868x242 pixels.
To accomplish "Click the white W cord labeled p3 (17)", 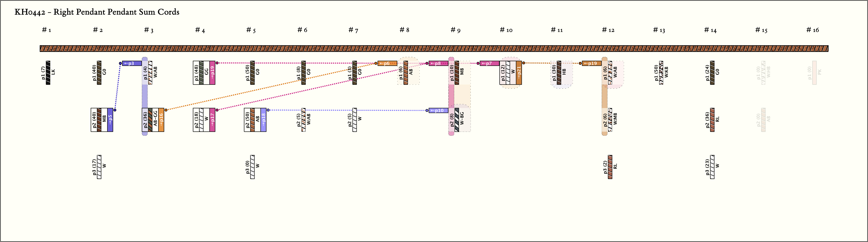I will 99,167.
